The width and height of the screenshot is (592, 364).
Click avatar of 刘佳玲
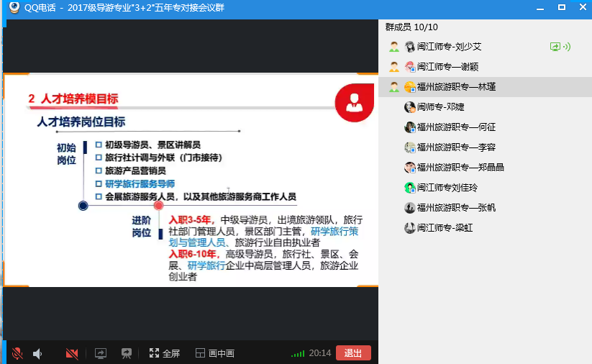(409, 188)
